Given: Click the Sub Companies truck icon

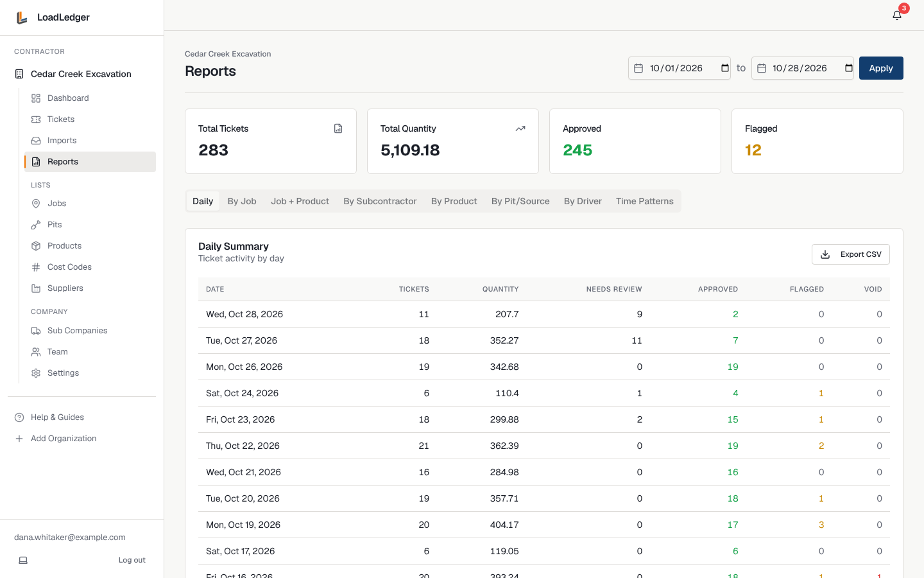Looking at the screenshot, I should click(36, 331).
